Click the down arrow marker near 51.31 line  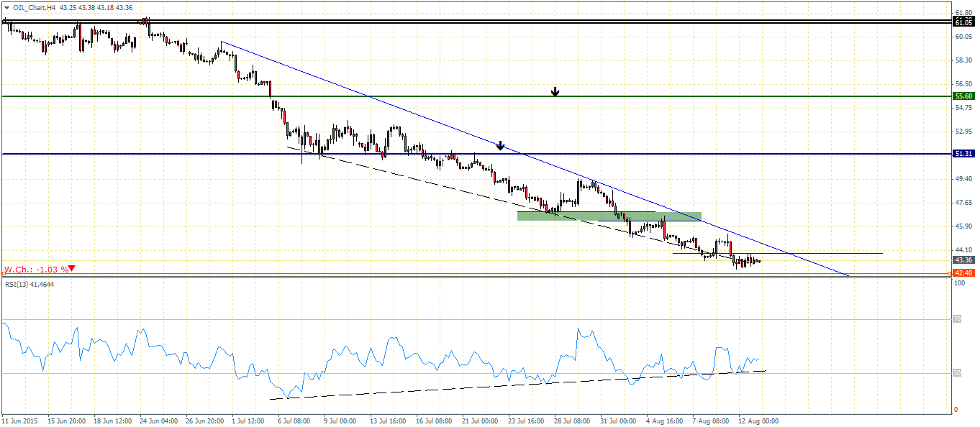click(x=501, y=146)
